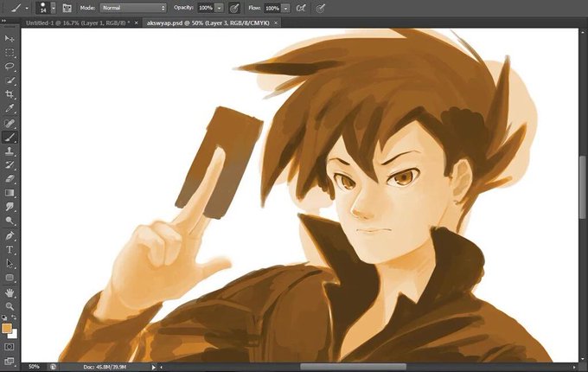Click the vertical scrollbar thumb
This screenshot has width=588, height=372.
pyautogui.click(x=583, y=188)
